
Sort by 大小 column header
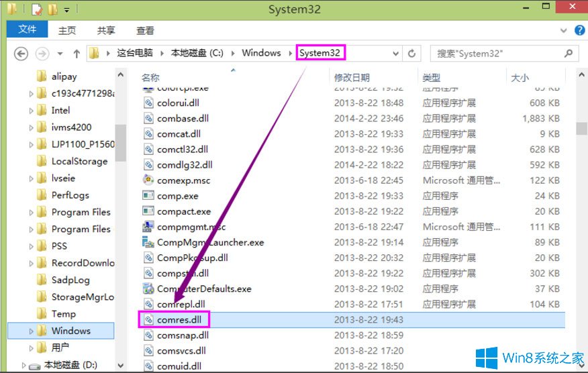pos(520,78)
